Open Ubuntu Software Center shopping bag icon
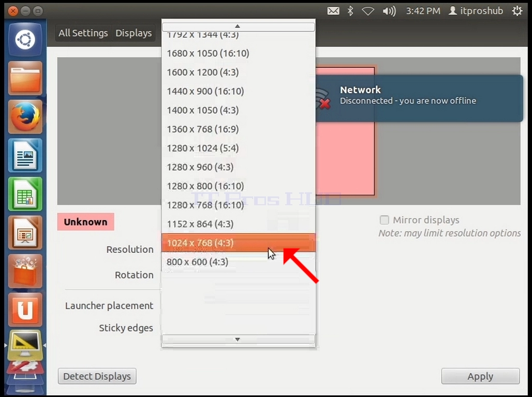Image resolution: width=532 pixels, height=397 pixels. (x=25, y=271)
